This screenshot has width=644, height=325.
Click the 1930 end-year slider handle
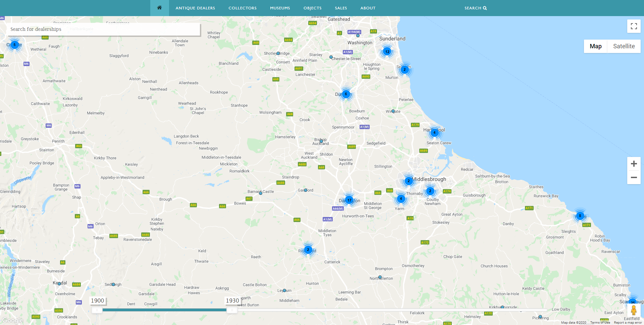pyautogui.click(x=231, y=310)
